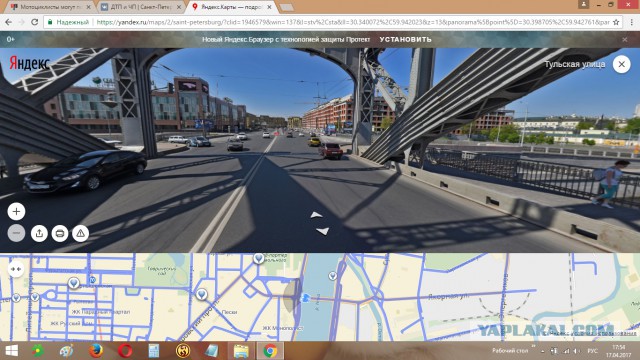Click the Надежный secure site padlock
Screen dimensions: 640x360
point(50,22)
